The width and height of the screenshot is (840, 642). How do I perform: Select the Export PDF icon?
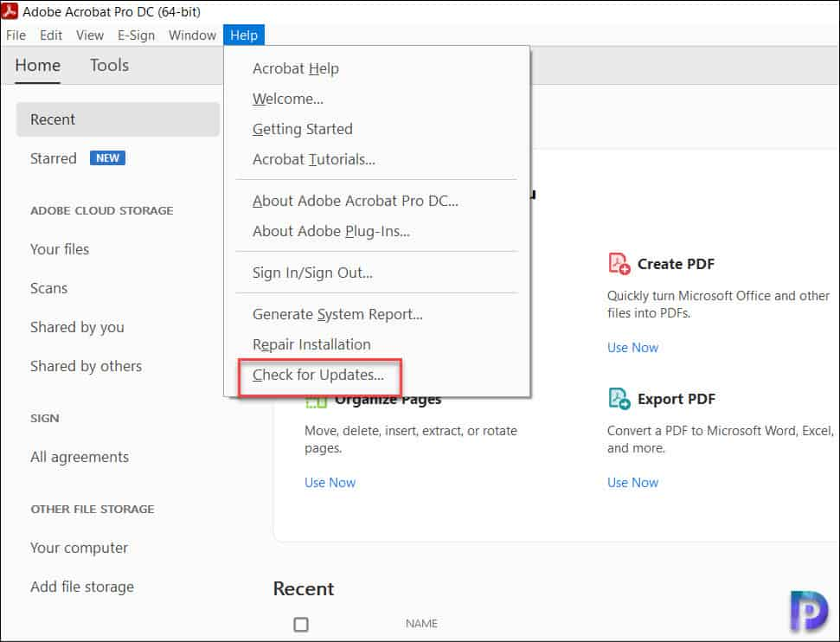tap(618, 398)
